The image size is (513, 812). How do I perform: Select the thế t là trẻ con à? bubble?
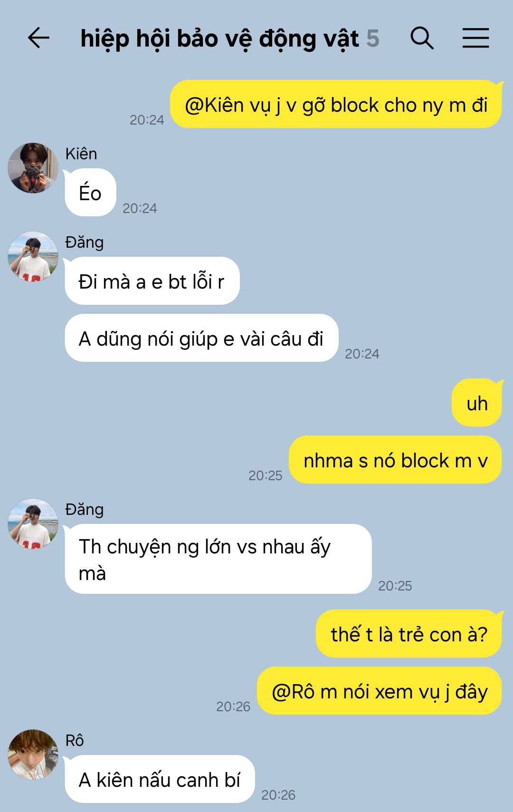409,634
